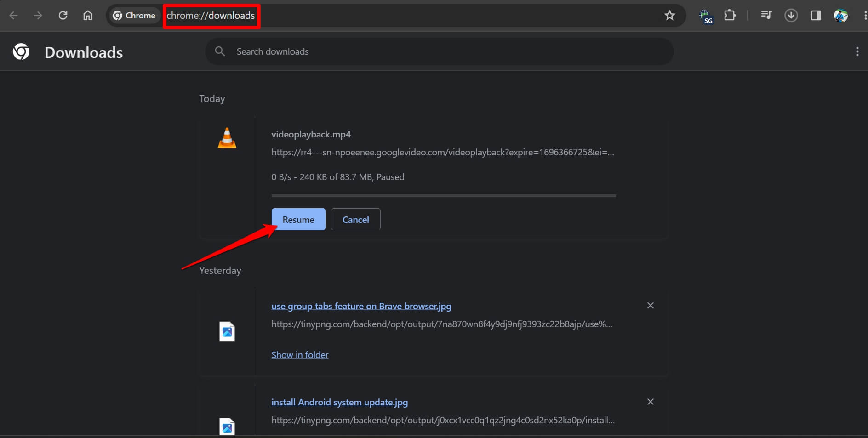Cancel the videoplayback.mp4 download
This screenshot has width=868, height=438.
pos(355,220)
